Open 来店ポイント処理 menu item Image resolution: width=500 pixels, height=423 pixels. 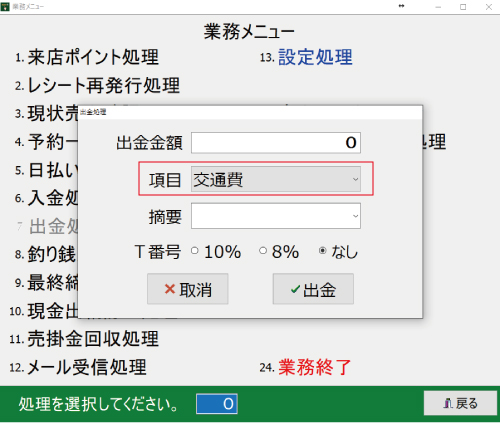[x=93, y=57]
